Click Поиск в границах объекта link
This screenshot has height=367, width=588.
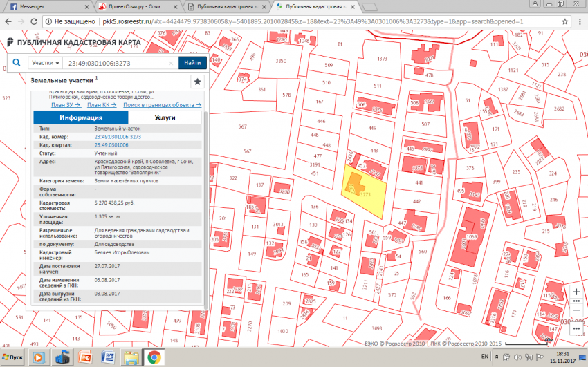click(x=162, y=105)
